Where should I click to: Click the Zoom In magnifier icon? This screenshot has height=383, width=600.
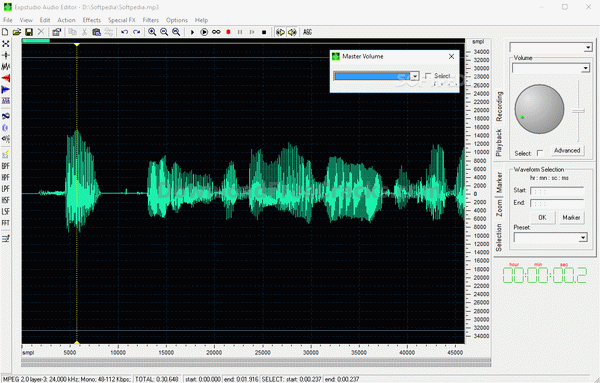tap(152, 32)
